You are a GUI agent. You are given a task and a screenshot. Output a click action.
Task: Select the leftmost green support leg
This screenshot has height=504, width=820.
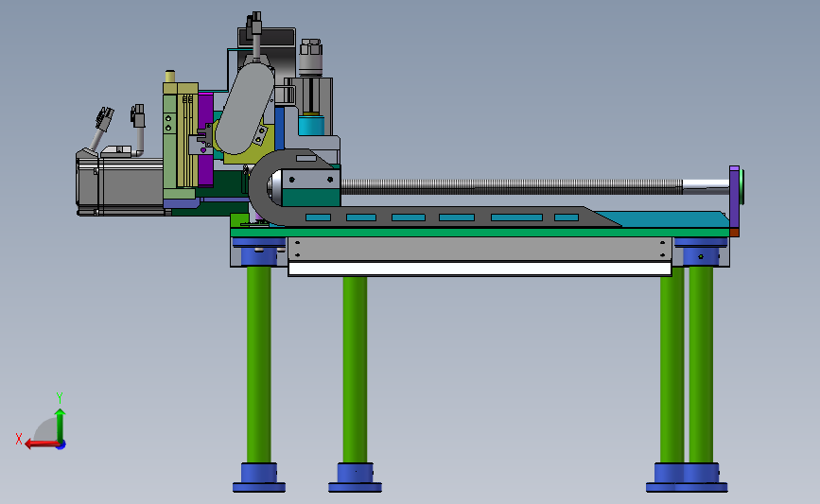pyautogui.click(x=259, y=364)
